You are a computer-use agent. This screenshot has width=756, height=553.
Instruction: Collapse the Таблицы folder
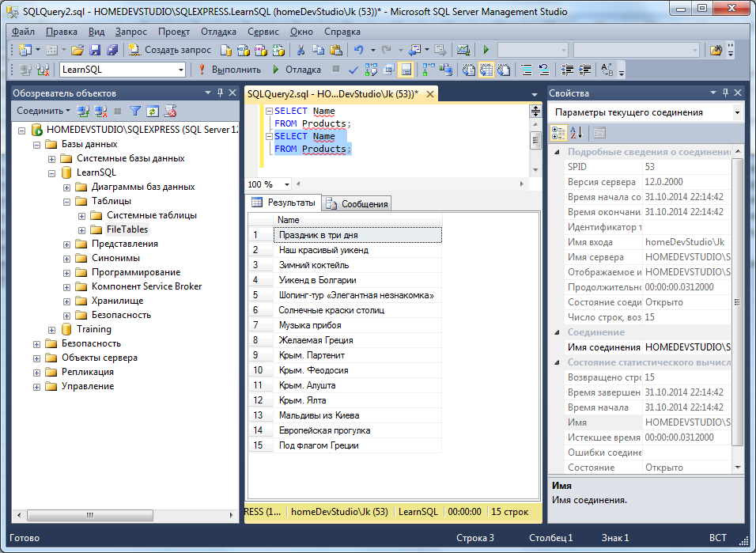coord(66,202)
